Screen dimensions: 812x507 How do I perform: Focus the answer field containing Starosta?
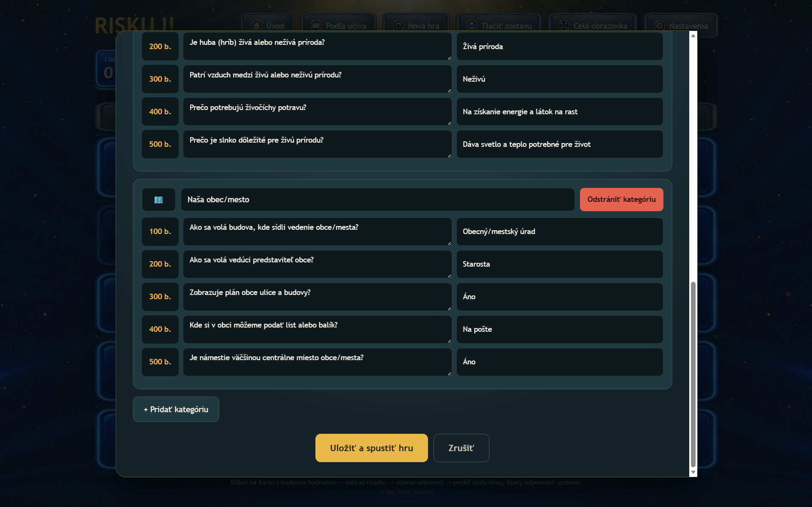point(560,264)
